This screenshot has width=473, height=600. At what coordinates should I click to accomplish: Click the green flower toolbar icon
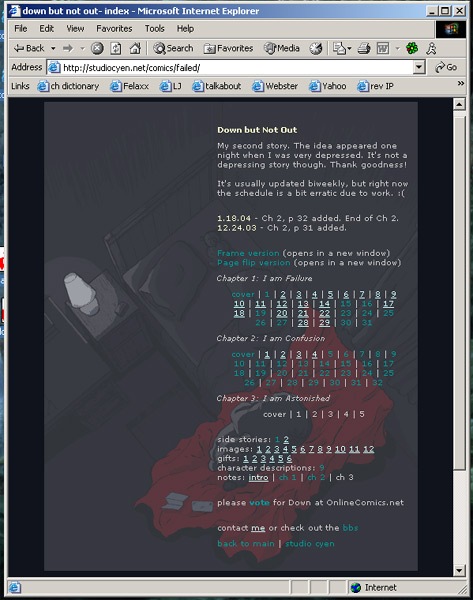pyautogui.click(x=412, y=48)
